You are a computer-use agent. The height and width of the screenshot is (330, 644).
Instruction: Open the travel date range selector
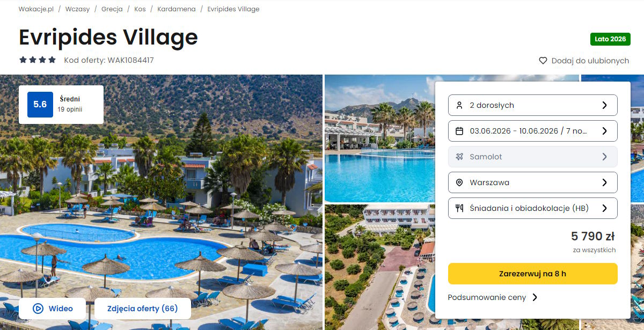533,131
